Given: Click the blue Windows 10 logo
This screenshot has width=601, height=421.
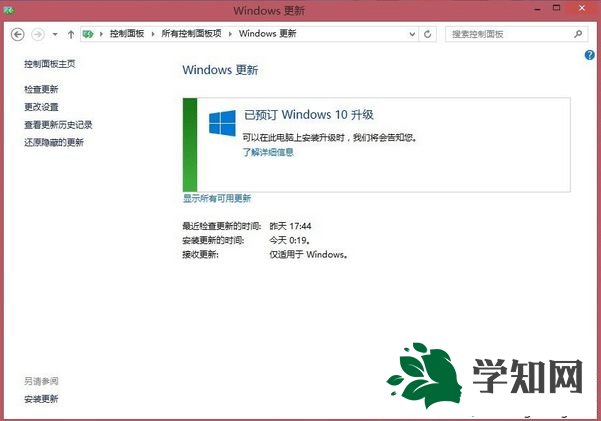Looking at the screenshot, I should click(222, 123).
